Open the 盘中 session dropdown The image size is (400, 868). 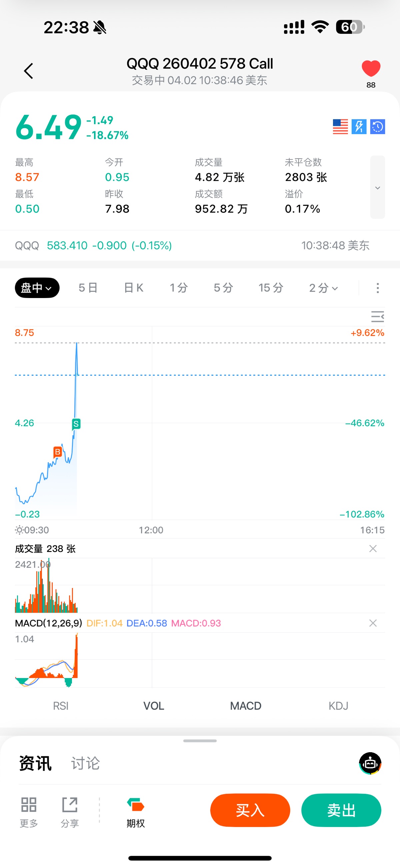(x=37, y=288)
